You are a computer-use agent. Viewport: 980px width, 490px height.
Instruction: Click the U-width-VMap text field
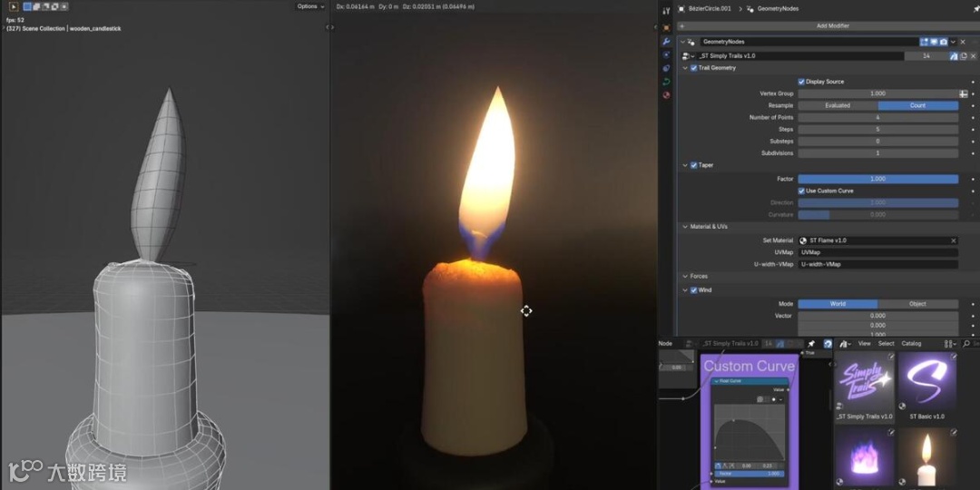click(877, 264)
